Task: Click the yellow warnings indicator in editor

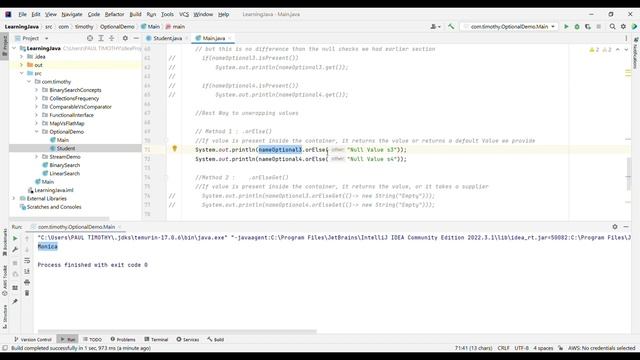Action: point(594,50)
